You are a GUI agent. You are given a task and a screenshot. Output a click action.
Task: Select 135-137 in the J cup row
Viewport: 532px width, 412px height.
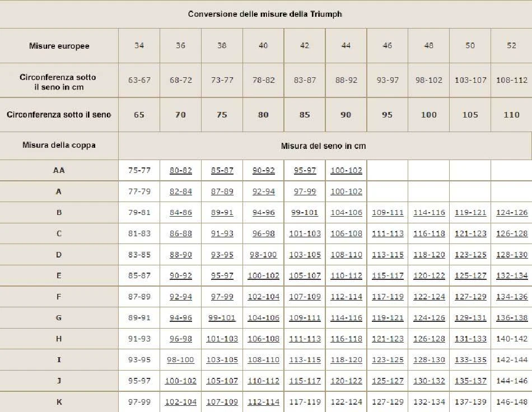[470, 381]
